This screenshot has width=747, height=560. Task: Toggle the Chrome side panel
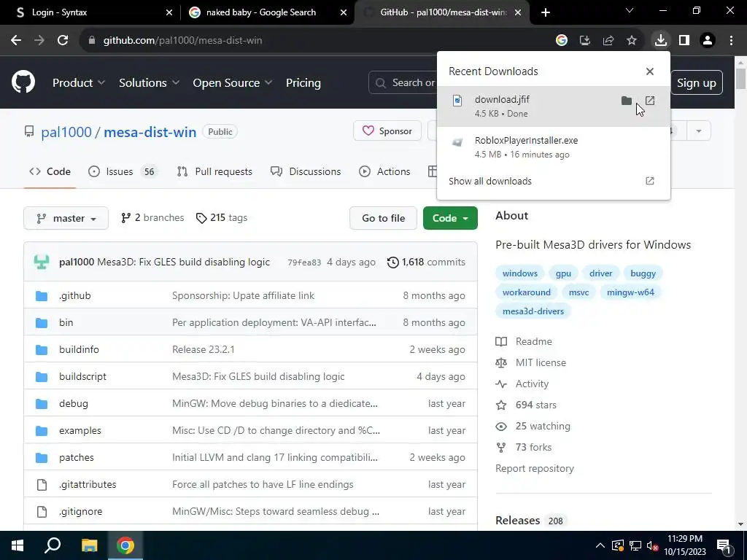(x=684, y=41)
